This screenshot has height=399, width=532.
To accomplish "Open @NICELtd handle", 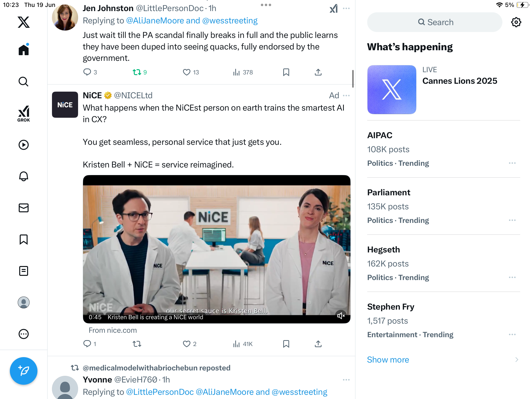I will click(133, 96).
